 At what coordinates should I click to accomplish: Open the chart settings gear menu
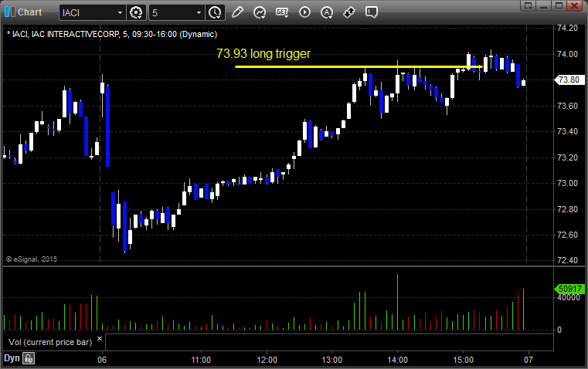click(136, 12)
